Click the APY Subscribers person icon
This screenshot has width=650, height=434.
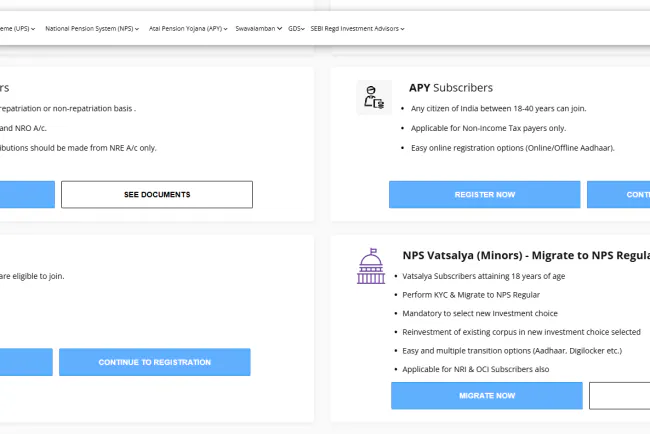click(x=374, y=97)
